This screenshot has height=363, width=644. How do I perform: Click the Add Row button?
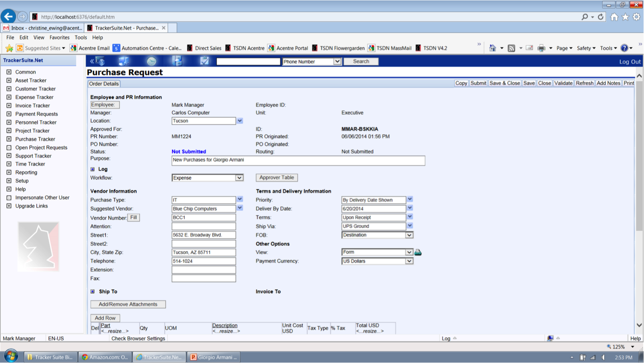coord(105,318)
